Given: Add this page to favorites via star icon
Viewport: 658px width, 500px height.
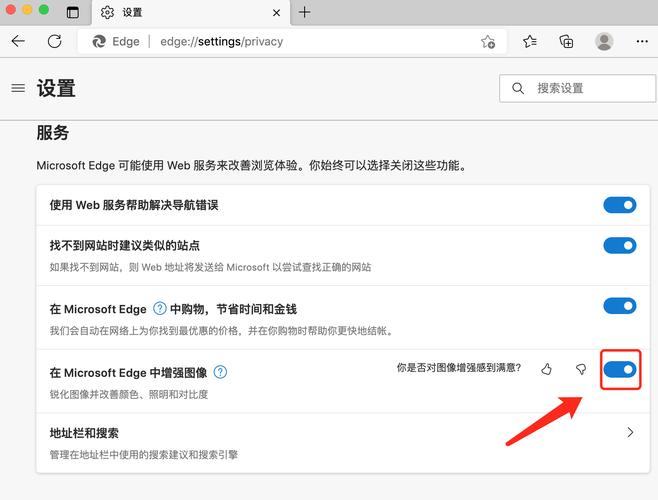Looking at the screenshot, I should [487, 42].
